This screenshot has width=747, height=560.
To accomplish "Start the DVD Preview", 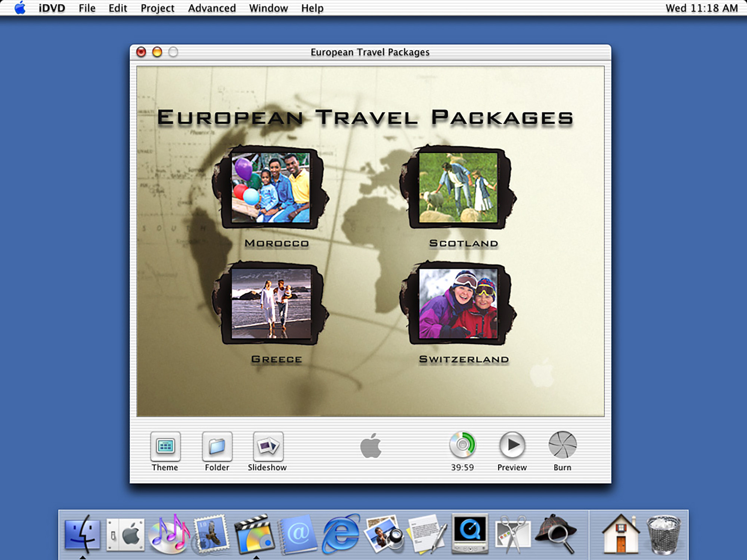I will 512,445.
